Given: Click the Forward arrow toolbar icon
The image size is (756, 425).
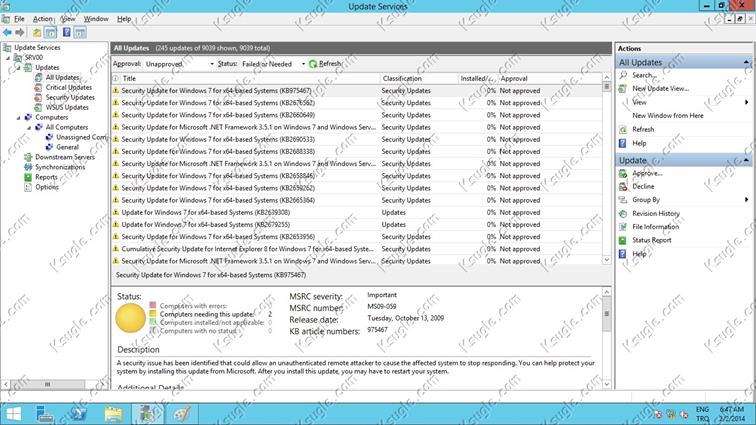Looking at the screenshot, I should tap(20, 32).
